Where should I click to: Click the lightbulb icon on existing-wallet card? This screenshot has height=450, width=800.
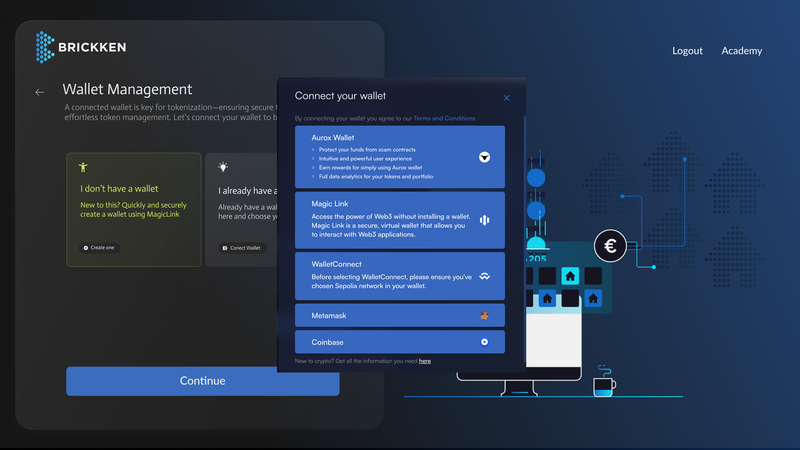222,167
